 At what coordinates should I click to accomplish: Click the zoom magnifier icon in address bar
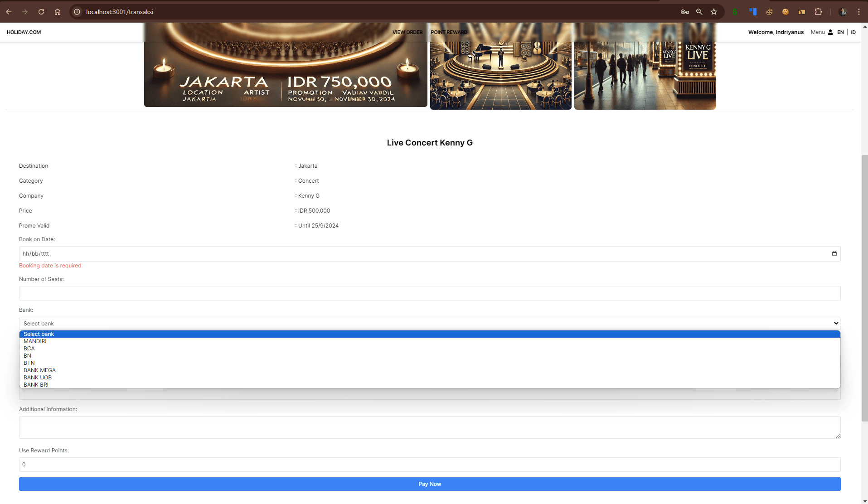pyautogui.click(x=699, y=12)
